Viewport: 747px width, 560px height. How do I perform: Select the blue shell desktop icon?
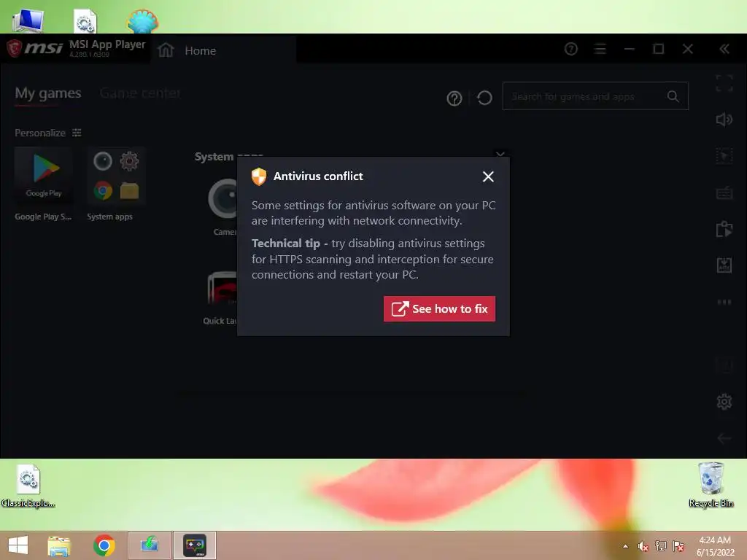[x=142, y=21]
